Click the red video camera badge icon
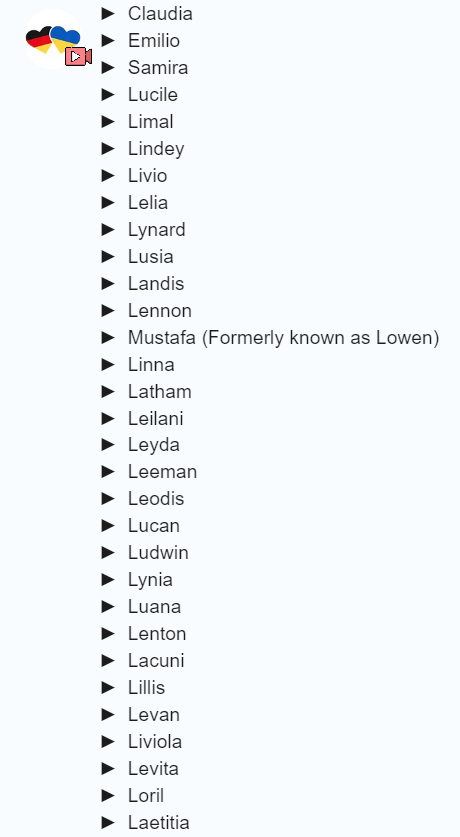The width and height of the screenshot is (460, 837). [x=78, y=56]
